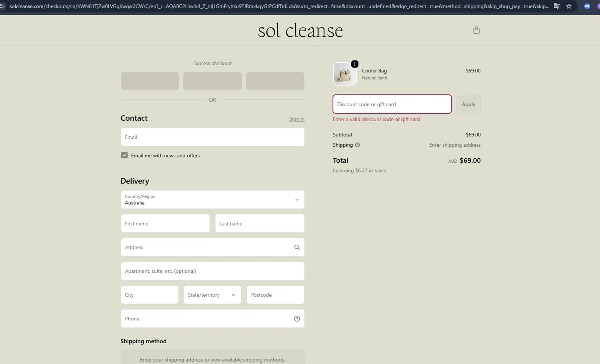
Task: Click the Subtotal label
Action: pyautogui.click(x=342, y=135)
